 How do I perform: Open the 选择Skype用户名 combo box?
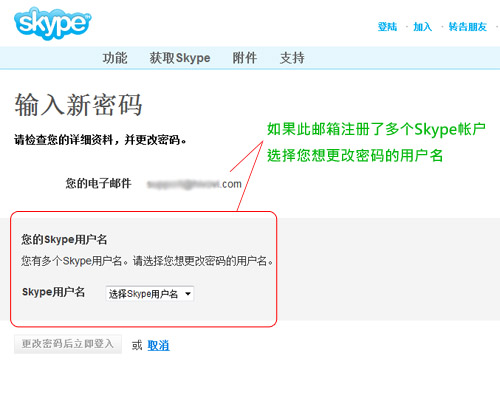pos(150,294)
